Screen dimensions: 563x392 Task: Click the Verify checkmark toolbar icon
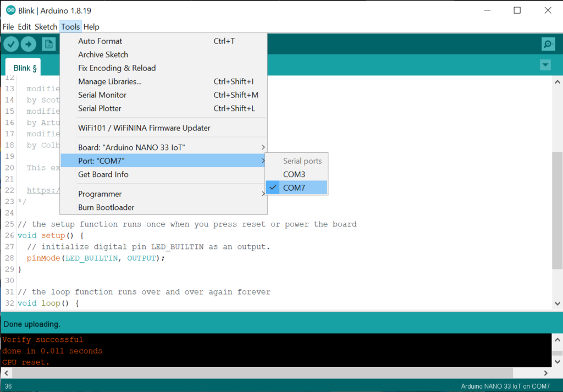[x=11, y=45]
